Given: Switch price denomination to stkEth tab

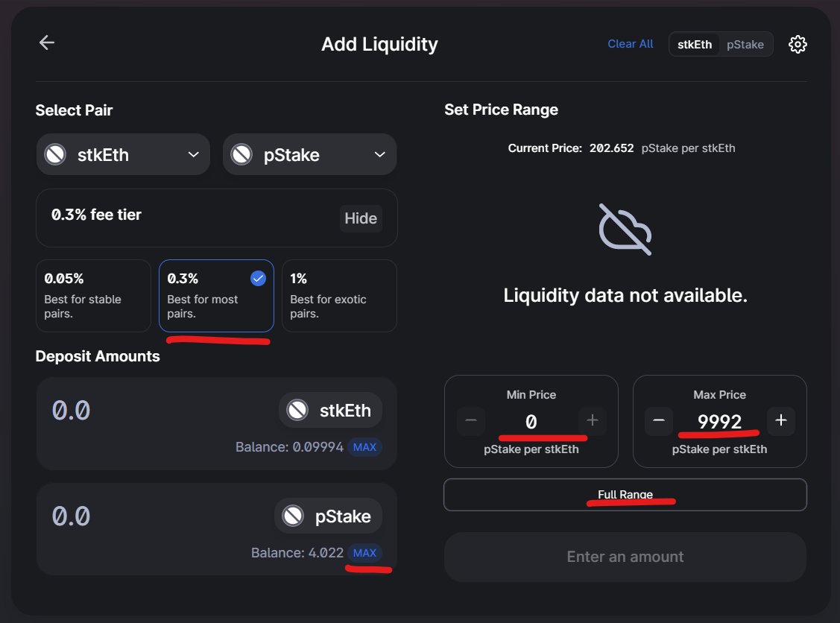Looking at the screenshot, I should [695, 45].
